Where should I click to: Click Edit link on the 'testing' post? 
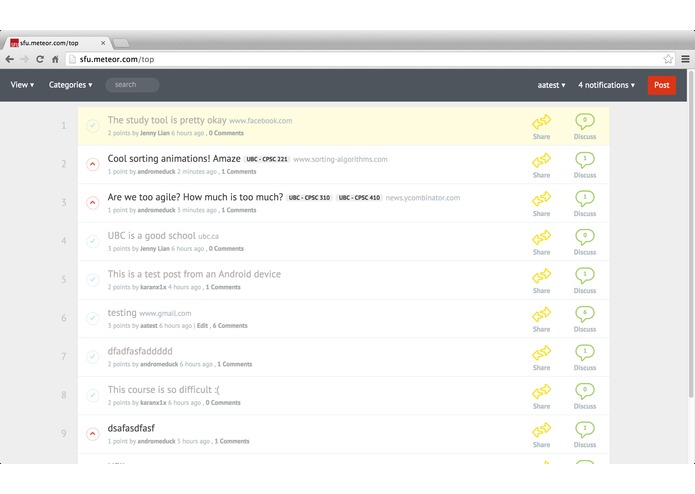202,326
